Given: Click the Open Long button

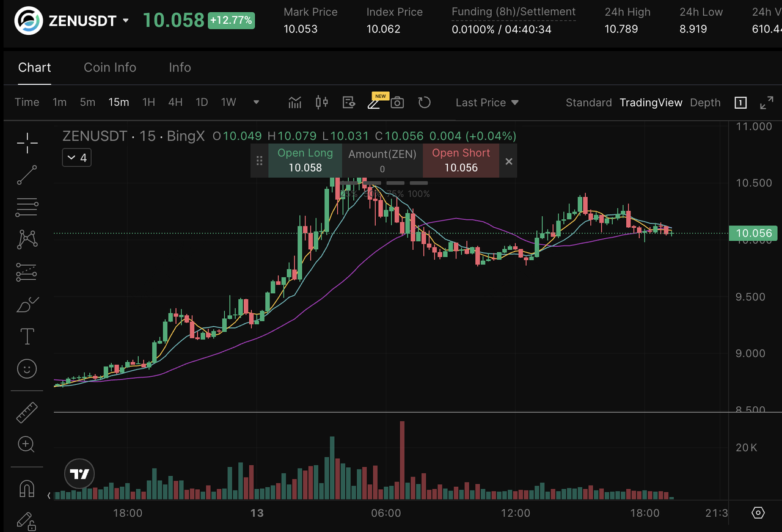Looking at the screenshot, I should pos(305,161).
